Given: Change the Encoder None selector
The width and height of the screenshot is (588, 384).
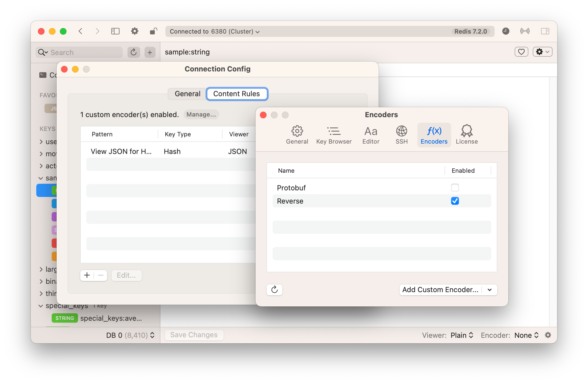Looking at the screenshot, I should [x=526, y=335].
